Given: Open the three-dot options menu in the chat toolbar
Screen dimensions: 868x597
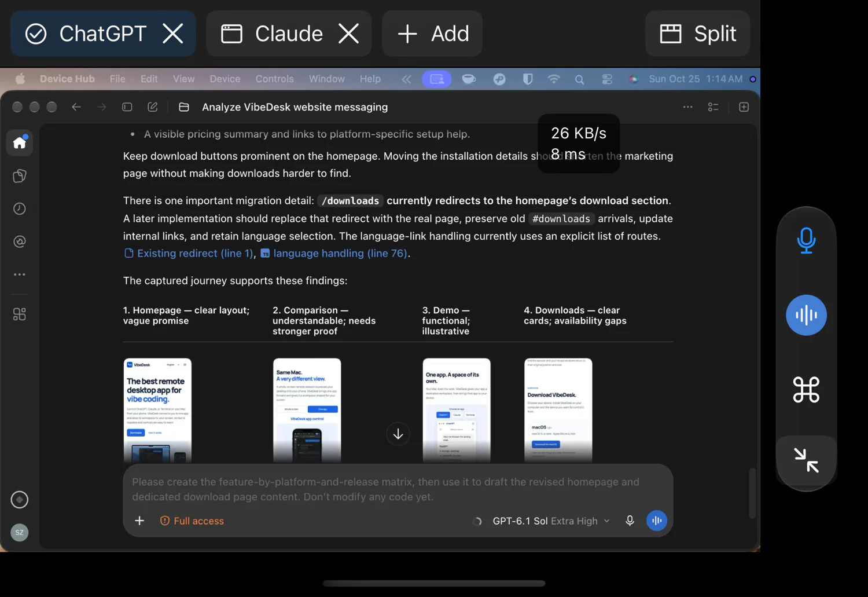Looking at the screenshot, I should 687,107.
